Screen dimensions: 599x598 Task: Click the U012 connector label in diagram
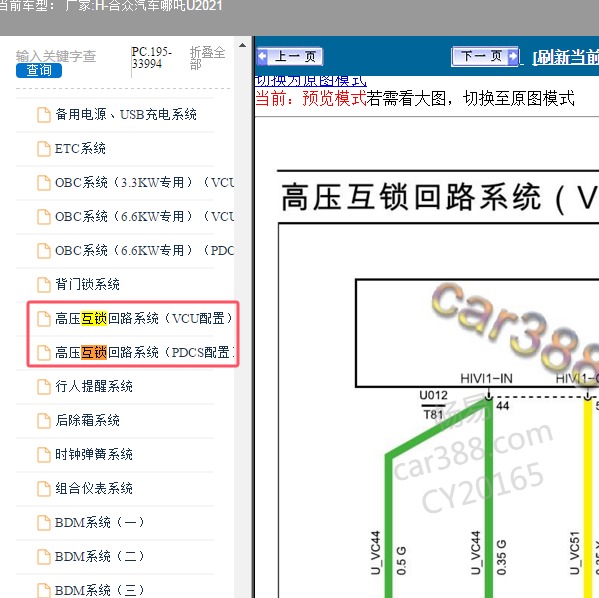pyautogui.click(x=433, y=395)
